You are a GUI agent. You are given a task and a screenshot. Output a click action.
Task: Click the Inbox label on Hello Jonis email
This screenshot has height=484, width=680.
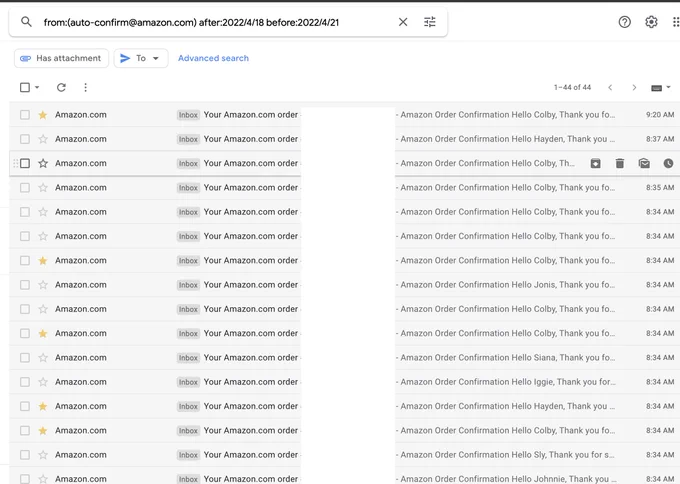click(x=188, y=285)
